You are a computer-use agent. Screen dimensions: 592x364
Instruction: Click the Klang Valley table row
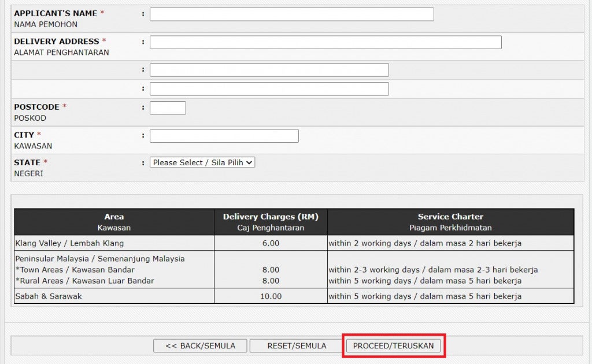(114, 243)
